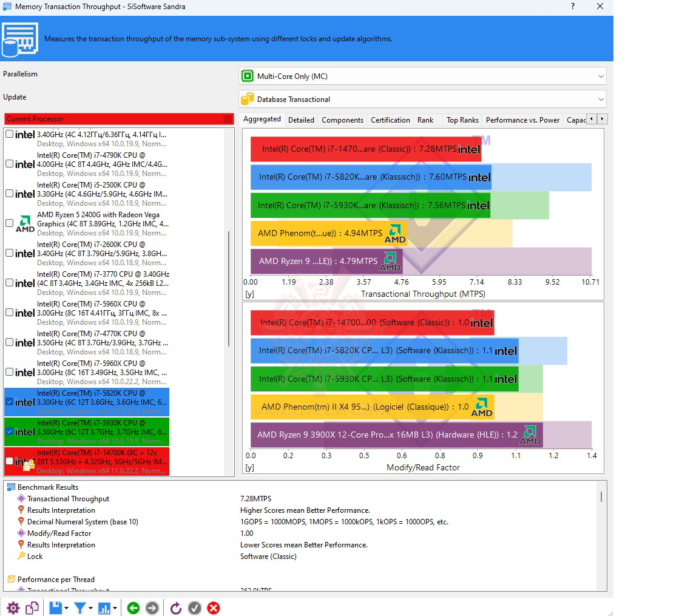Go back with the green arrow
The width and height of the screenshot is (699, 616).
[x=133, y=608]
